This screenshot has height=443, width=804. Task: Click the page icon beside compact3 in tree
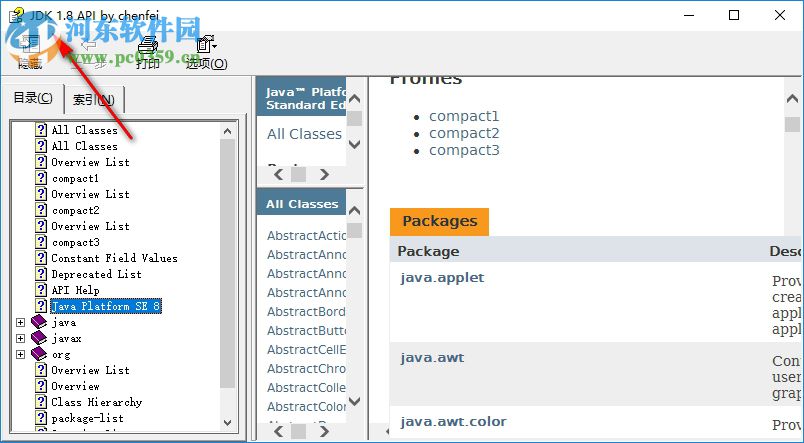coord(41,241)
